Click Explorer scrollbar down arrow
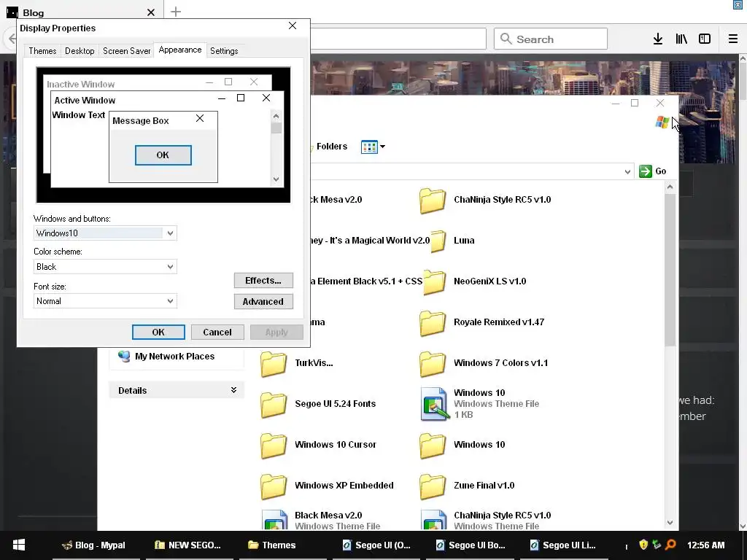 pyautogui.click(x=670, y=522)
